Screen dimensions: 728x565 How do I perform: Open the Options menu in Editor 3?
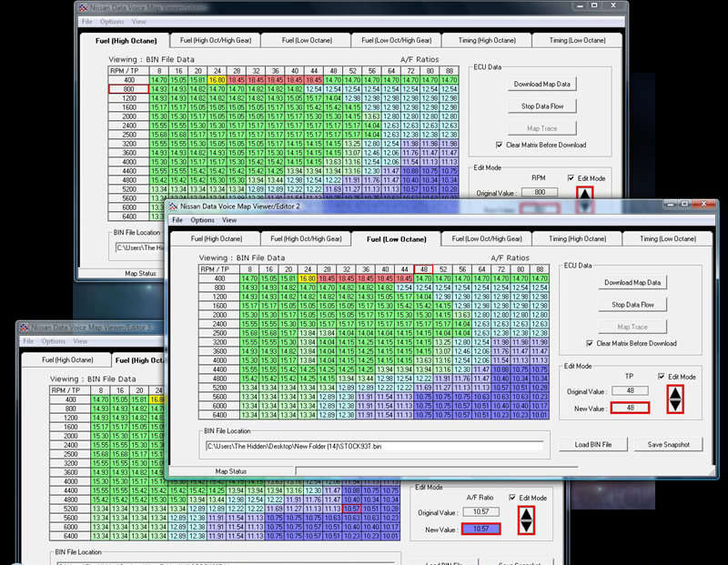(x=54, y=341)
